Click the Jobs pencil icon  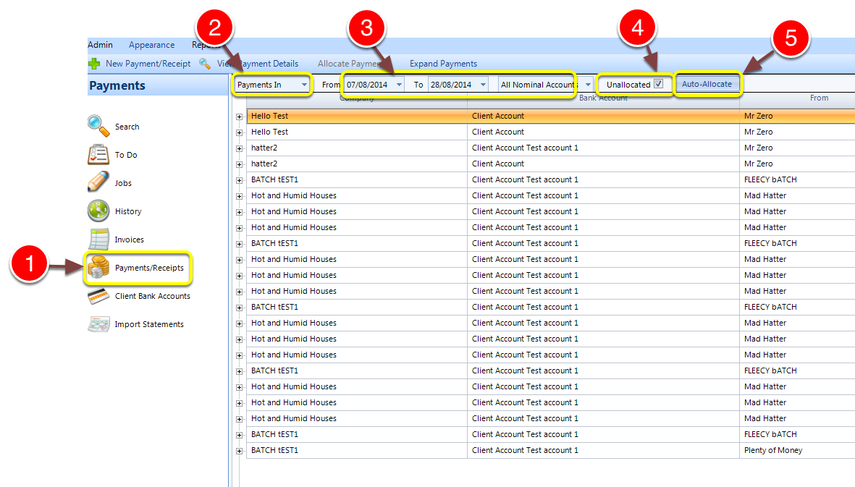[98, 182]
